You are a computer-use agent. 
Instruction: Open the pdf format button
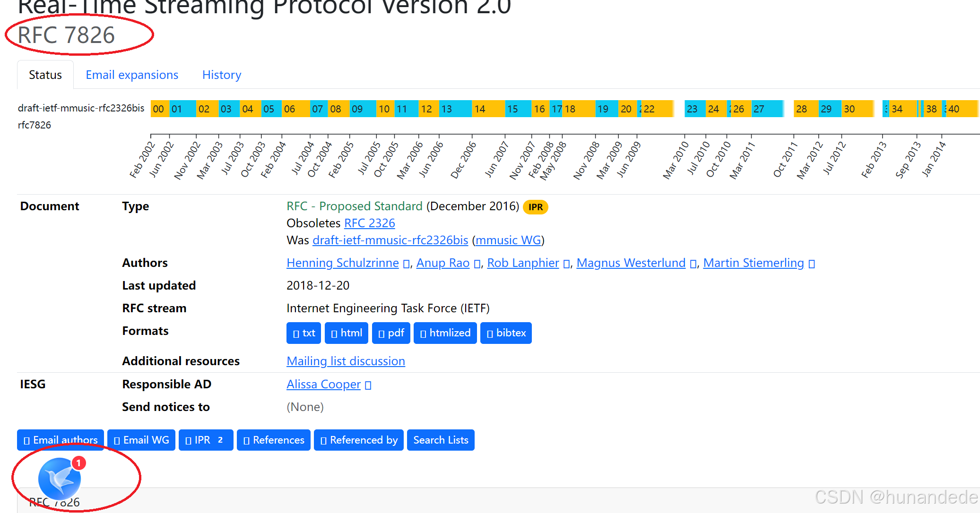coord(391,333)
